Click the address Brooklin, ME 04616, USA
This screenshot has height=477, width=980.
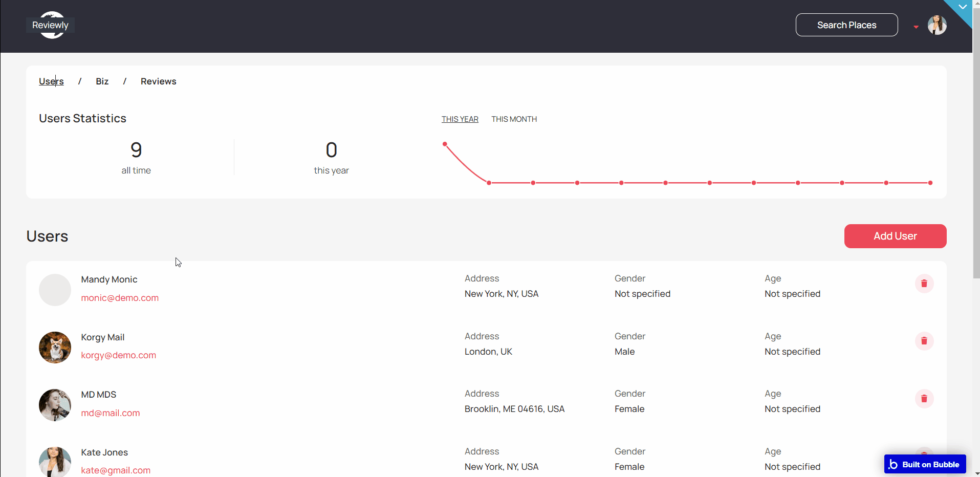click(x=515, y=409)
